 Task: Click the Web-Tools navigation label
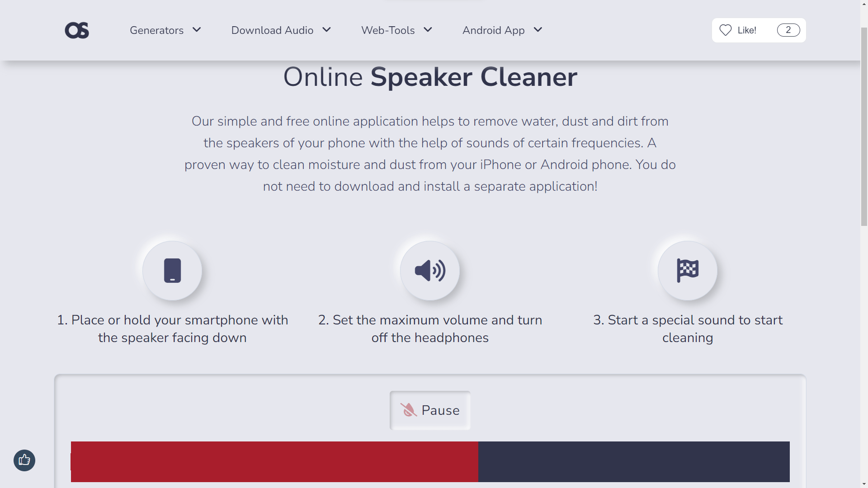pyautogui.click(x=388, y=30)
